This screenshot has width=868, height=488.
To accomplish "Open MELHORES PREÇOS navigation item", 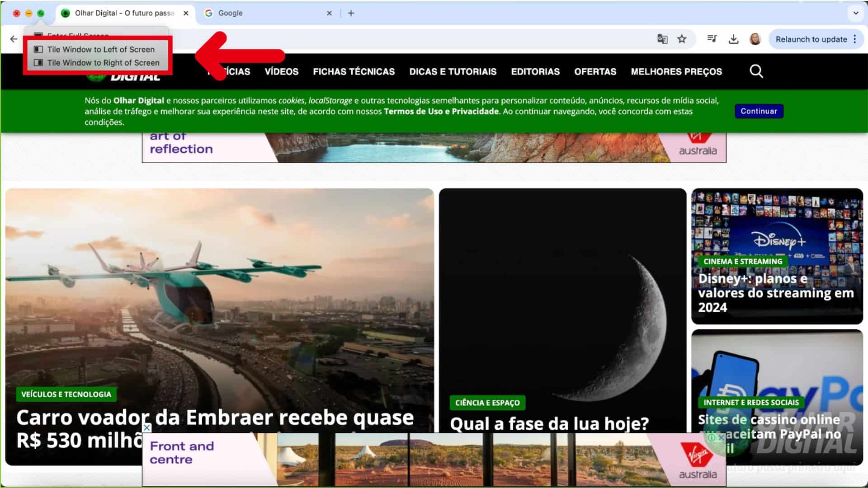I will tap(676, 71).
